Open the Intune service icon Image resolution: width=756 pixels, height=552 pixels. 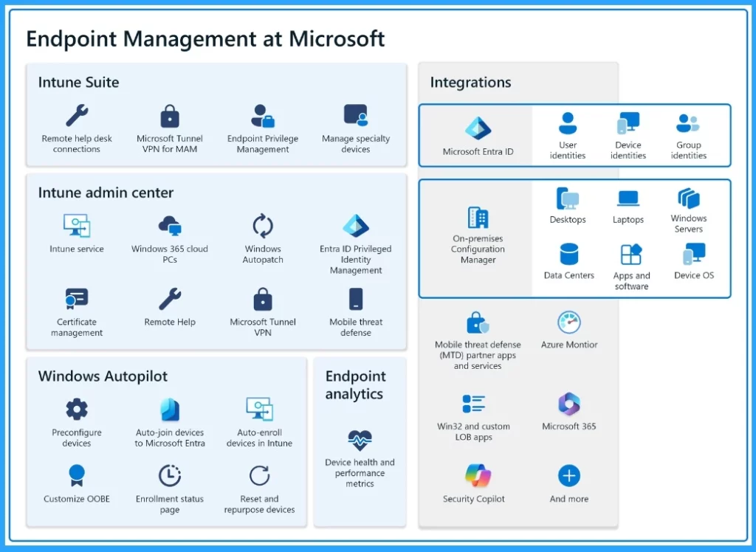[x=77, y=226]
